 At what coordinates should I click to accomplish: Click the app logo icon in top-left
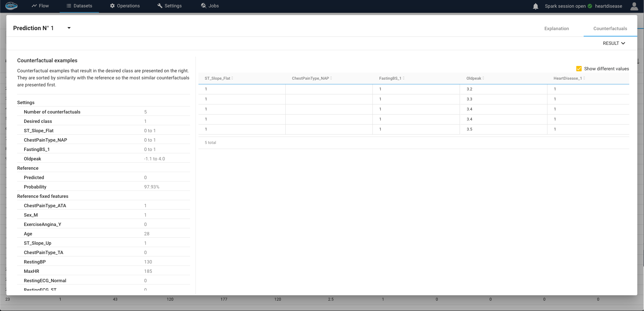point(11,6)
